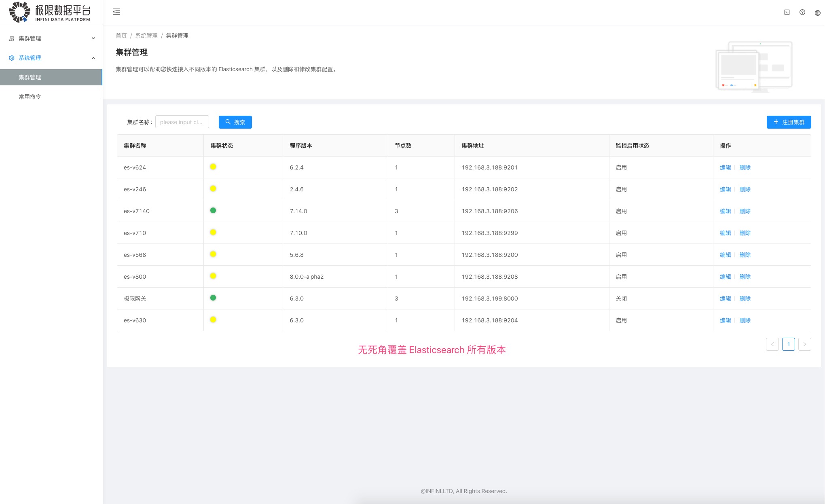This screenshot has height=504, width=825.
Task: Delete the es-v246 cluster
Action: tap(745, 189)
